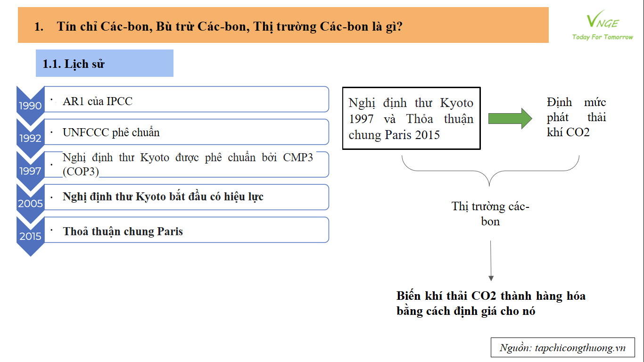The image size is (644, 362).
Task: Click the orange title banner heading
Action: (x=283, y=25)
